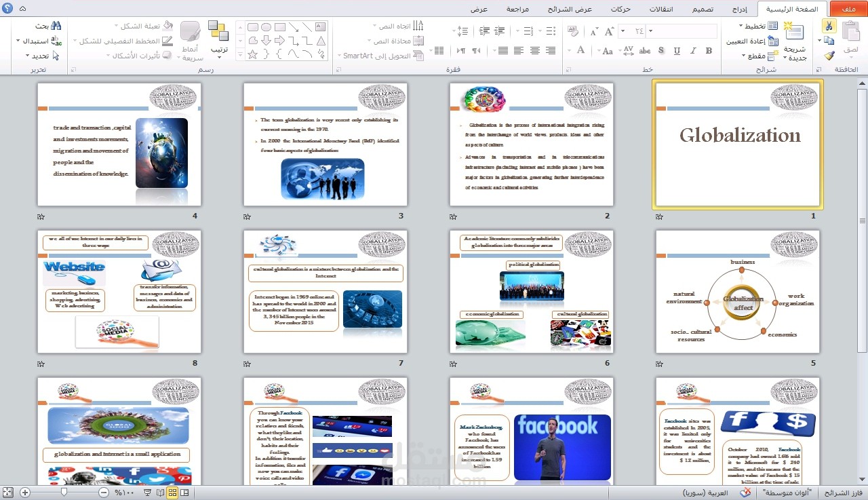Switch to the Transitions (انتقالات) tab
This screenshot has width=868, height=500.
tap(661, 9)
